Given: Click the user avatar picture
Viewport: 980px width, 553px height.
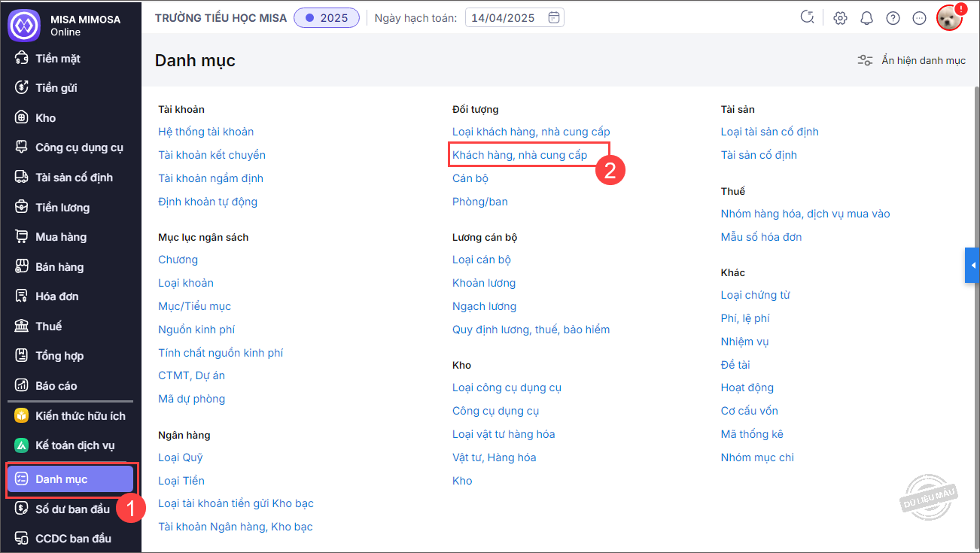Looking at the screenshot, I should pos(949,18).
